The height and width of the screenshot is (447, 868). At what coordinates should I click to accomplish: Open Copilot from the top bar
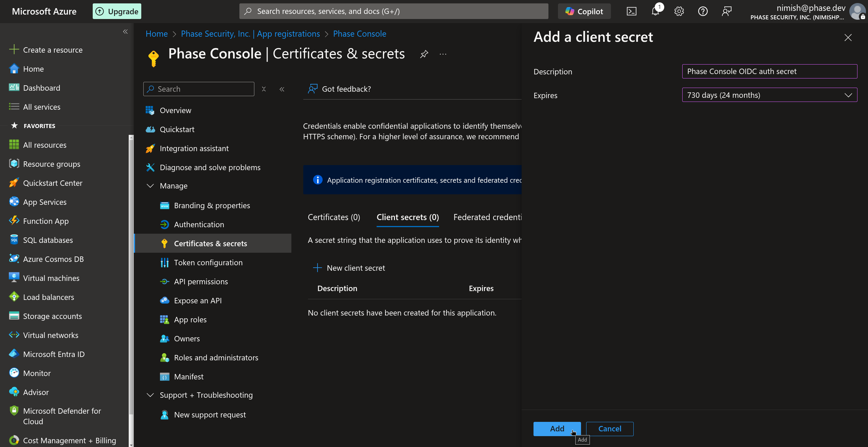584,11
